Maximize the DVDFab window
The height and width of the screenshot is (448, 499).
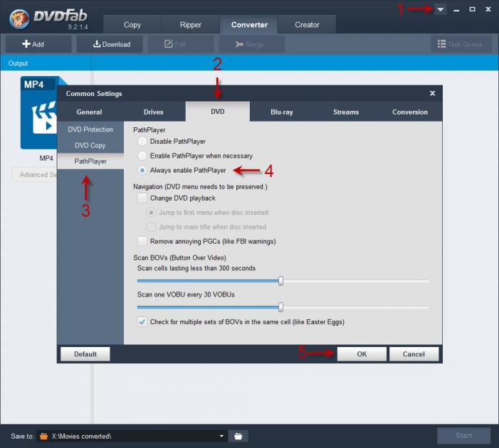pyautogui.click(x=472, y=9)
